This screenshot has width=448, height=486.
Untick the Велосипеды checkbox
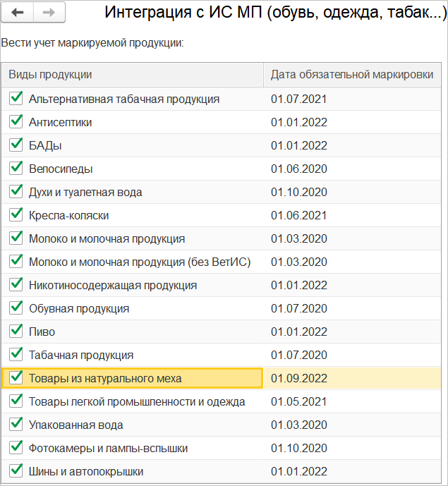coord(16,169)
